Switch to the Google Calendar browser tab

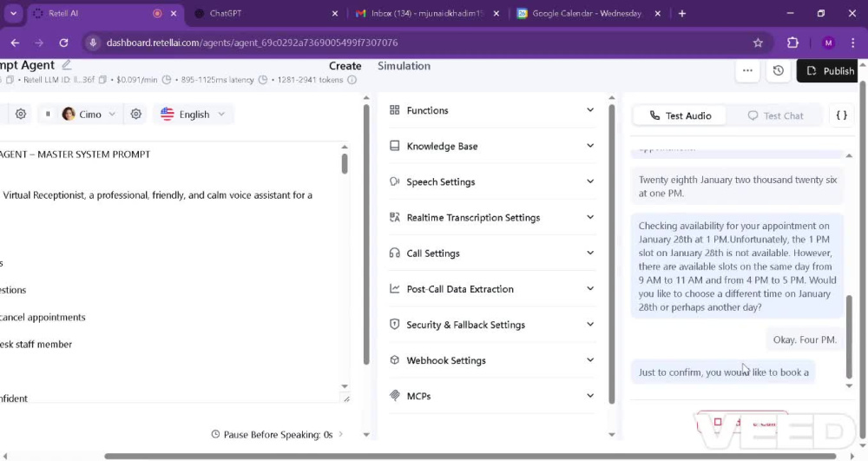[x=587, y=13]
